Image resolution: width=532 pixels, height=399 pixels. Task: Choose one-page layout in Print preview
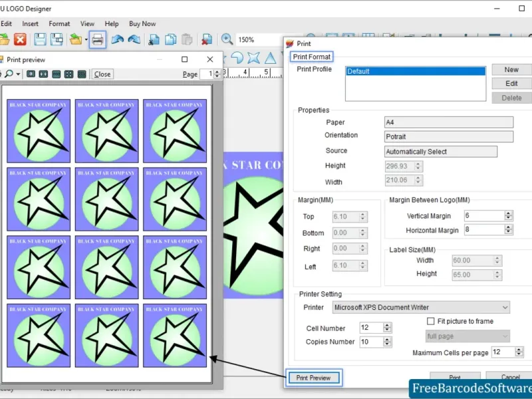[x=31, y=74]
